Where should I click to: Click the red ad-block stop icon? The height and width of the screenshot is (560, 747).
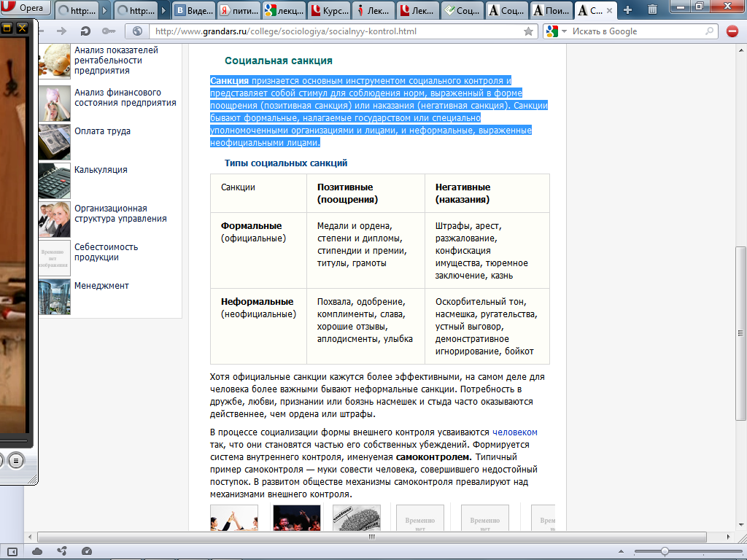pos(732,31)
